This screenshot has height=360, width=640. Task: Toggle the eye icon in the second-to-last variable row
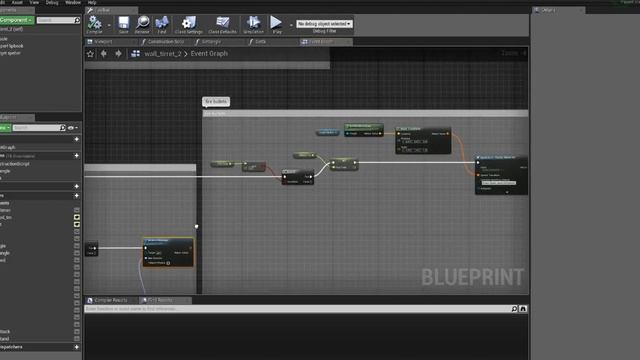click(76, 331)
